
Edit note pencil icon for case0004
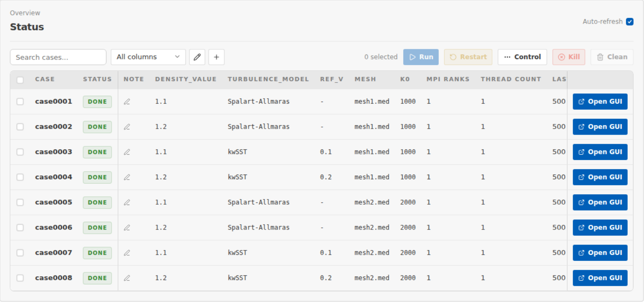click(127, 177)
